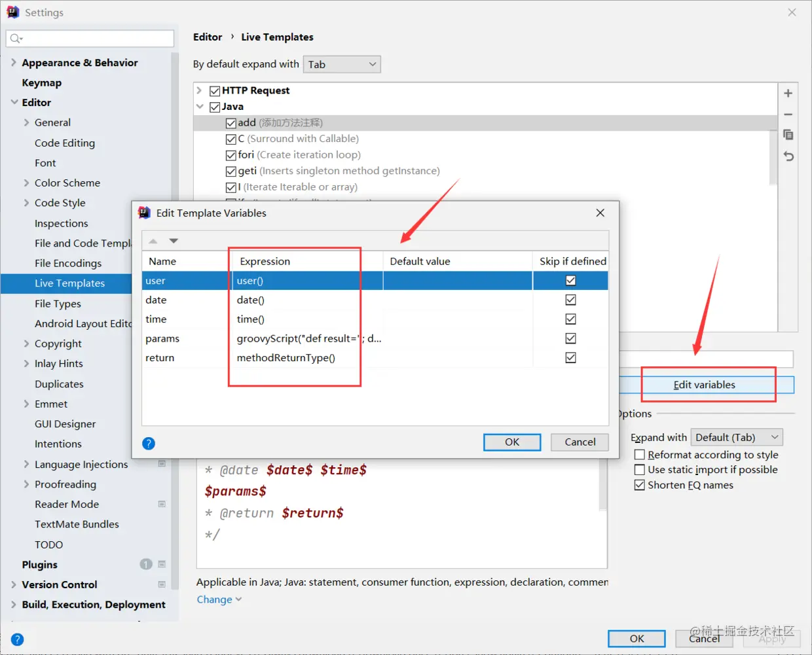Collapse the Java template group
The width and height of the screenshot is (812, 655).
click(x=200, y=106)
